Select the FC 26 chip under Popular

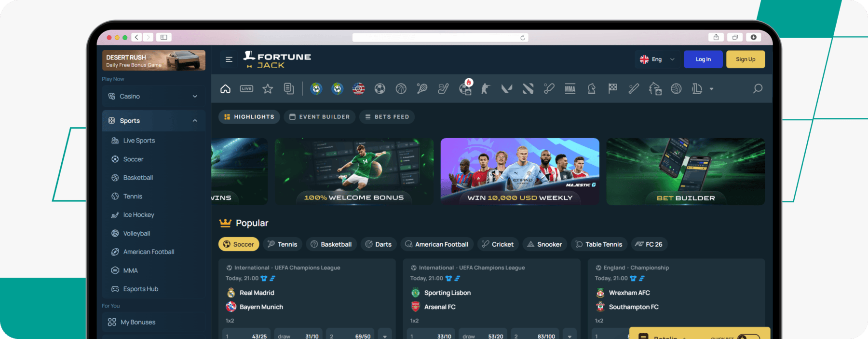pyautogui.click(x=649, y=244)
